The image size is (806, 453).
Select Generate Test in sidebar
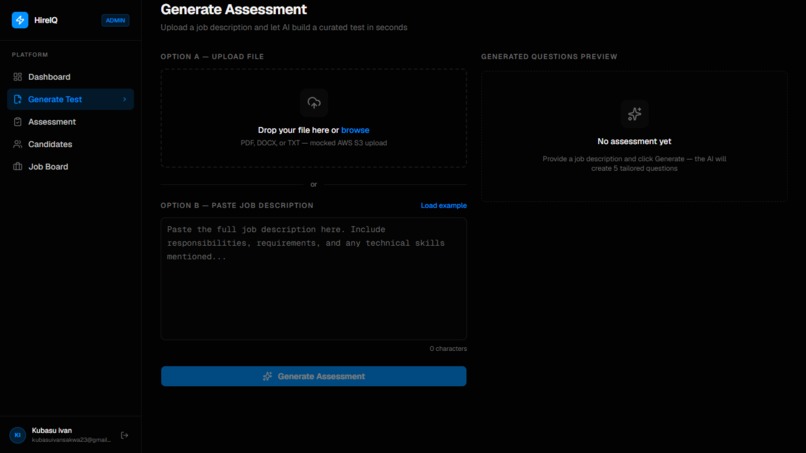coord(70,99)
